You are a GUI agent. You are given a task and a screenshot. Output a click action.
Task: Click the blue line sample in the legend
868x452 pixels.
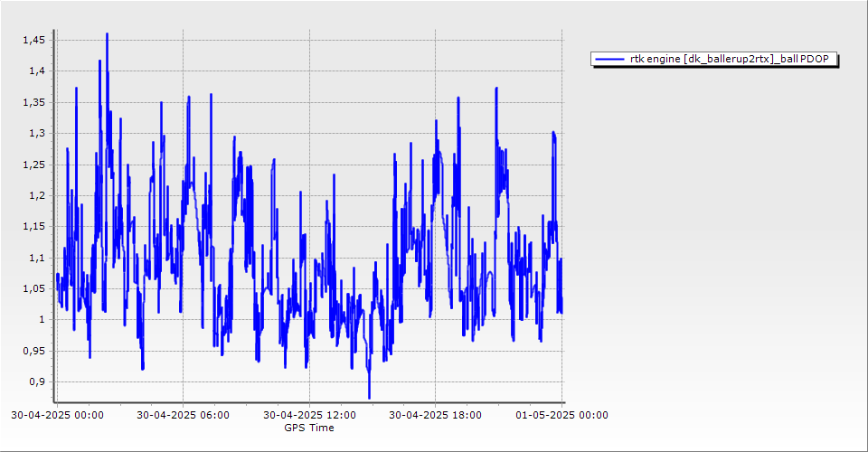(610, 59)
